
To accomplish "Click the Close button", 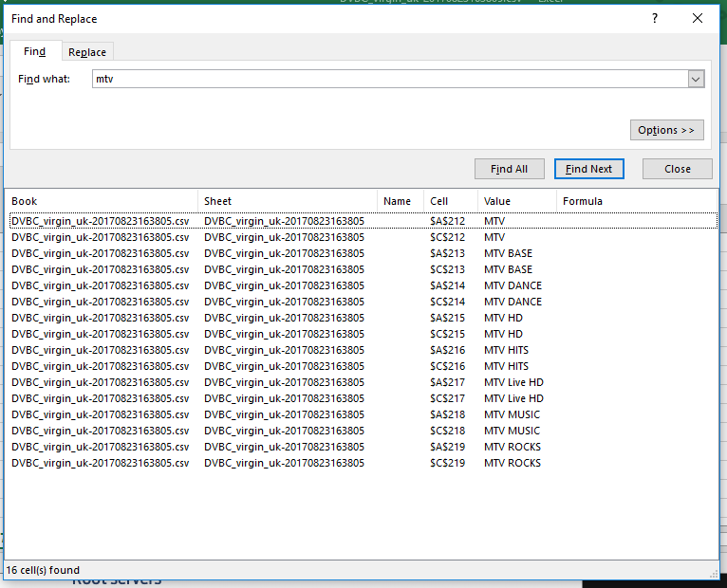I will tap(677, 169).
